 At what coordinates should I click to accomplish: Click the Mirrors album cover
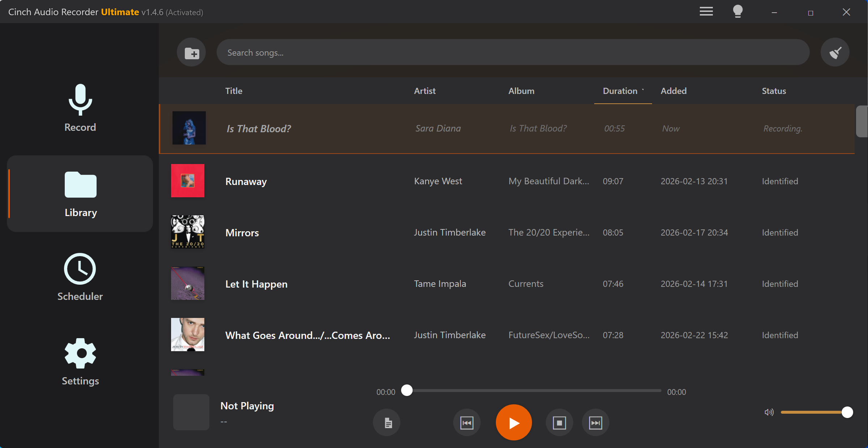tap(187, 232)
